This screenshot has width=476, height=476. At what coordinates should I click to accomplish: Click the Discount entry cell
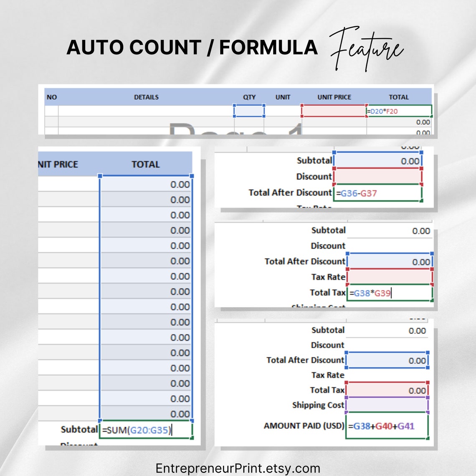(378, 177)
